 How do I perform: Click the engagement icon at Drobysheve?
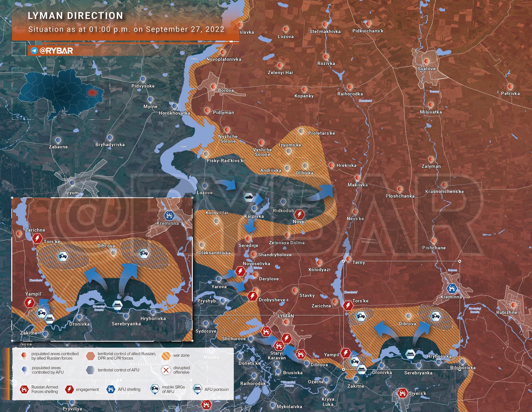tap(252, 296)
